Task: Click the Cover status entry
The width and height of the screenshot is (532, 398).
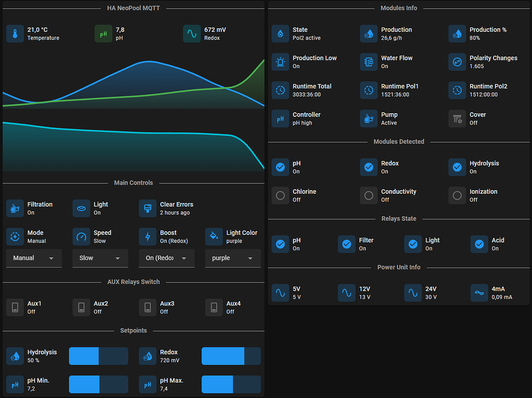Action: click(457, 118)
